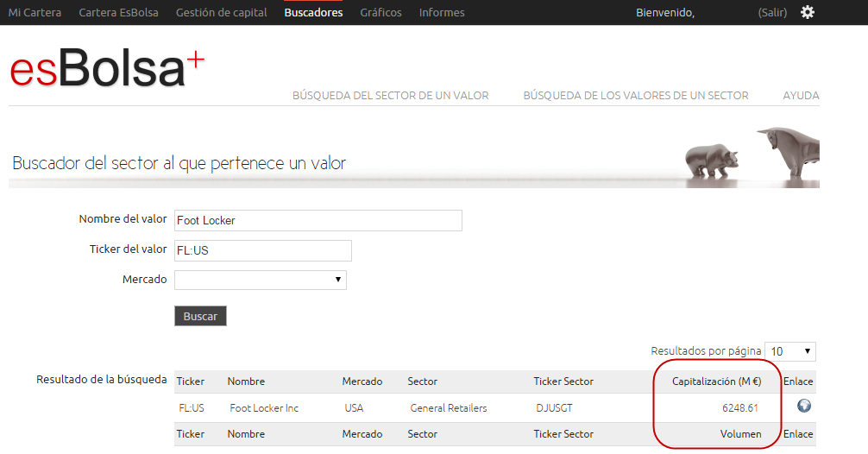The width and height of the screenshot is (868, 454).
Task: Open the Ayuda link
Action: pos(801,95)
